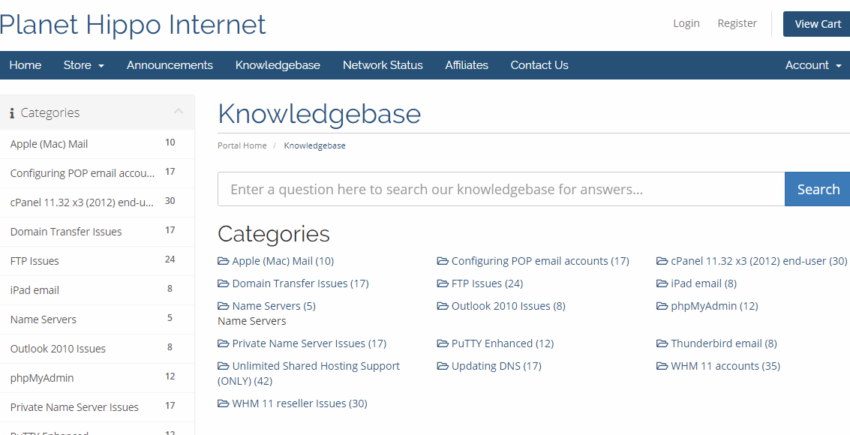This screenshot has width=850, height=435.
Task: Click the View Cart button
Action: pos(817,24)
